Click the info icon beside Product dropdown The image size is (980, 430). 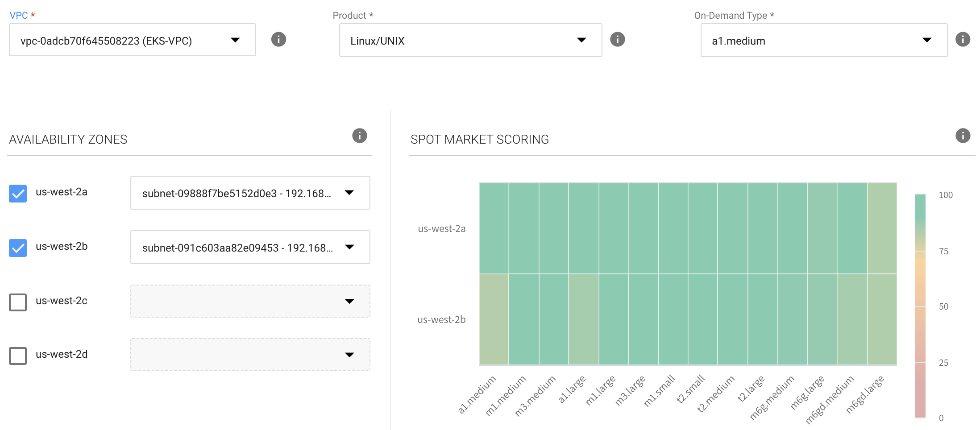[x=617, y=39]
